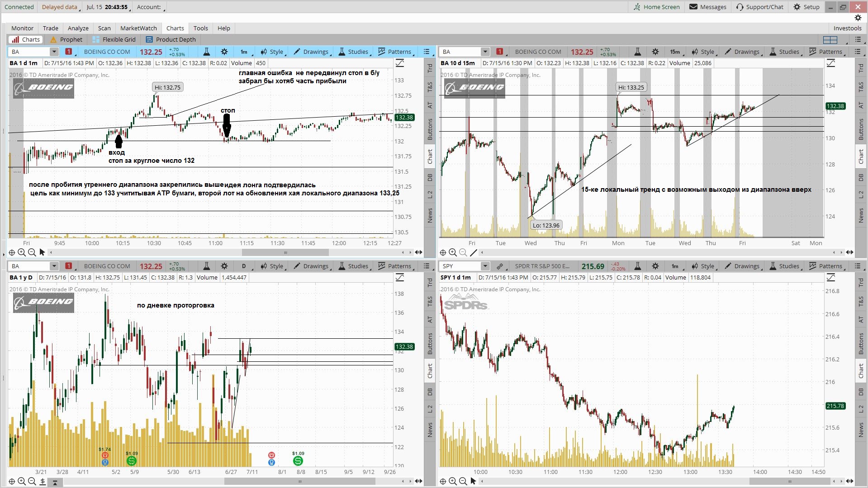Open Studies in the BA daily chart toolbar

[x=354, y=266]
